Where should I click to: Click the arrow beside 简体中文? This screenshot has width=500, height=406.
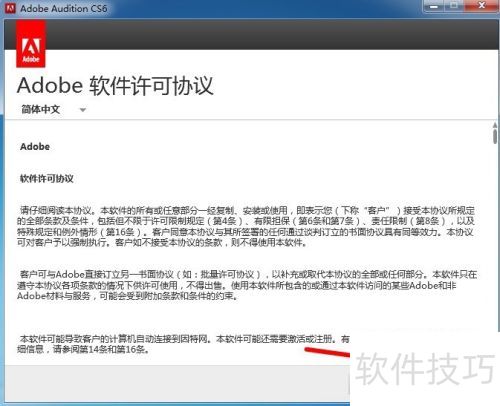pos(83,110)
